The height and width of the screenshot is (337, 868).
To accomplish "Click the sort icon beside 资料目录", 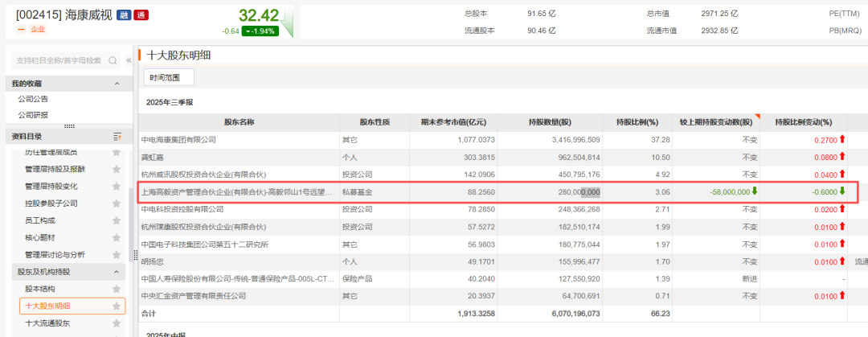I will 117,136.
